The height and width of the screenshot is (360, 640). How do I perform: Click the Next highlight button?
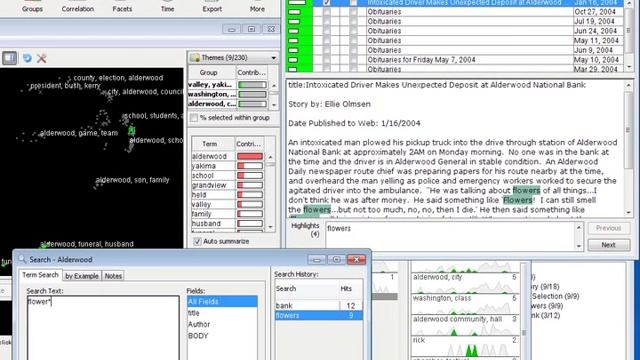click(x=608, y=245)
